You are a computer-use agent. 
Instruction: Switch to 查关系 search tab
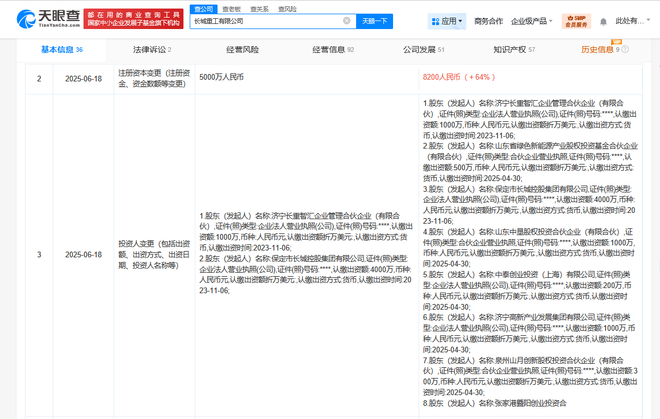[x=259, y=9]
